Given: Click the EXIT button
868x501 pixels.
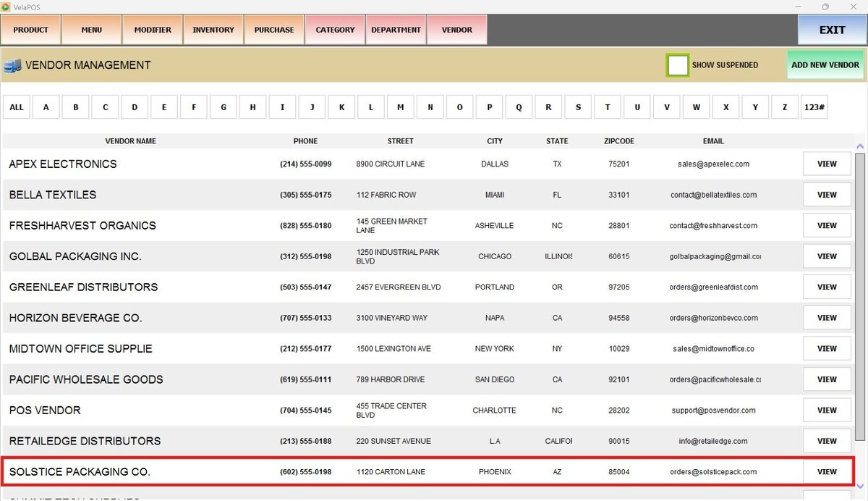Looking at the screenshot, I should pyautogui.click(x=832, y=30).
